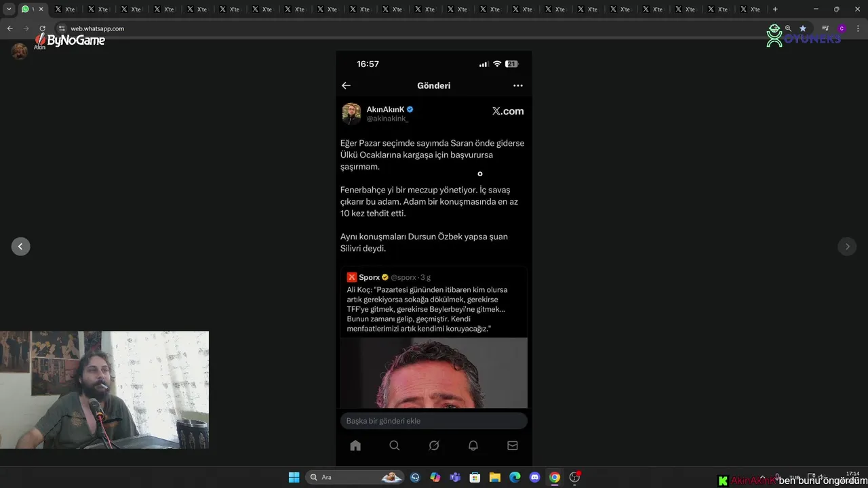Open the media controls toolbar icon
This screenshot has width=868, height=488.
point(825,28)
